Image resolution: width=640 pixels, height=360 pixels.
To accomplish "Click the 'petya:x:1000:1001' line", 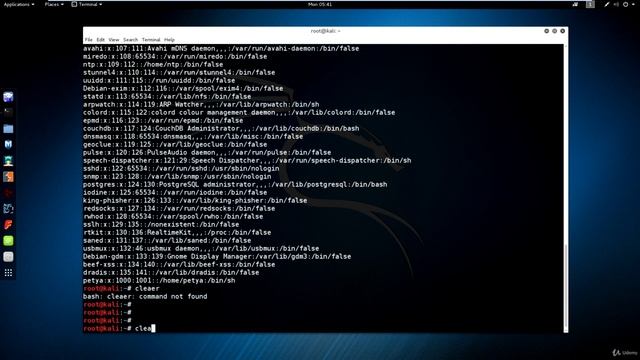I will 159,280.
